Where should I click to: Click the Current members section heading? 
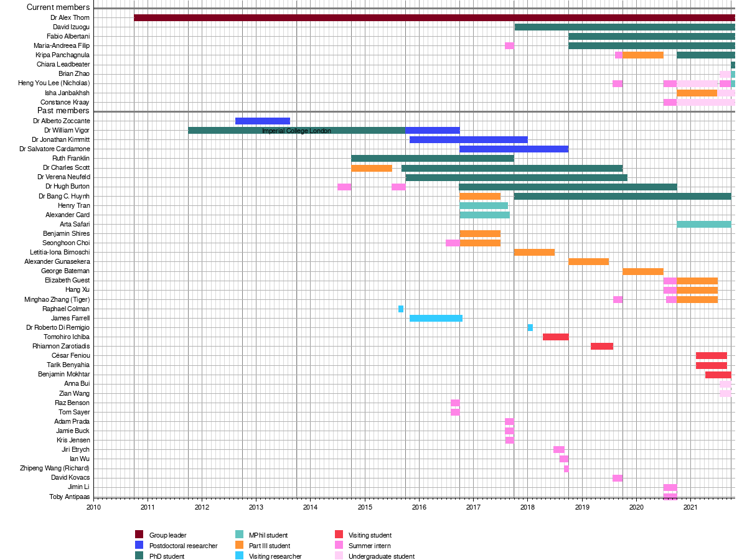[x=59, y=7]
